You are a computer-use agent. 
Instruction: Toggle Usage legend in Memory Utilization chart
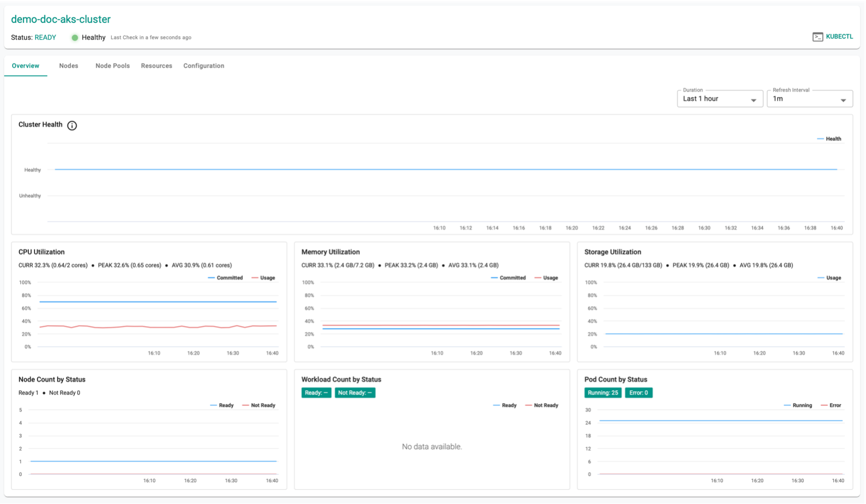(546, 278)
